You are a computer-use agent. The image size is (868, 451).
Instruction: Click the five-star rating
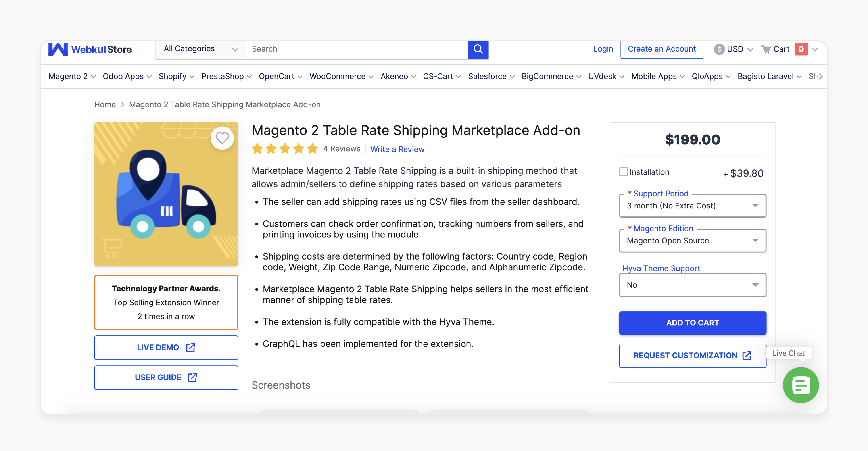click(285, 149)
